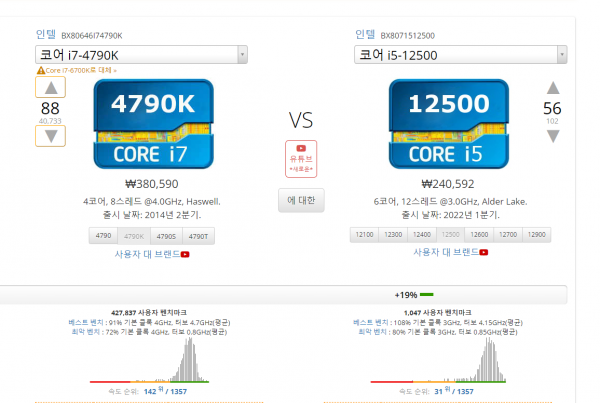Click the 4790K Core i7 badge image
This screenshot has width=600, height=403.
153,124
